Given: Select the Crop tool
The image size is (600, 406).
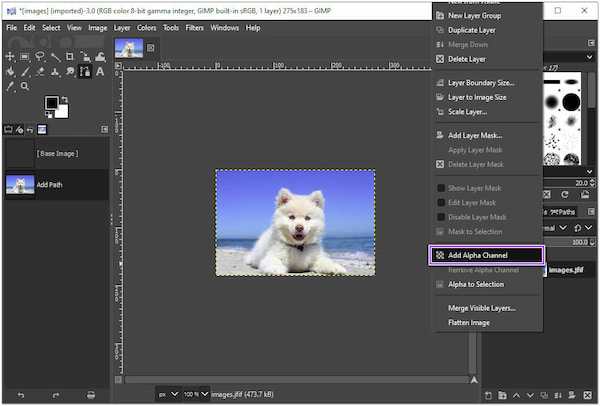Looking at the screenshot, I should (70, 57).
